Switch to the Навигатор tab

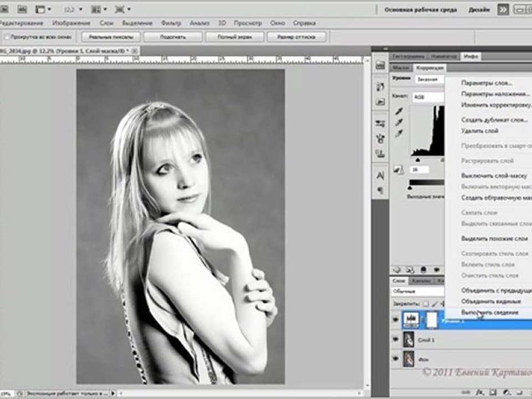click(444, 56)
